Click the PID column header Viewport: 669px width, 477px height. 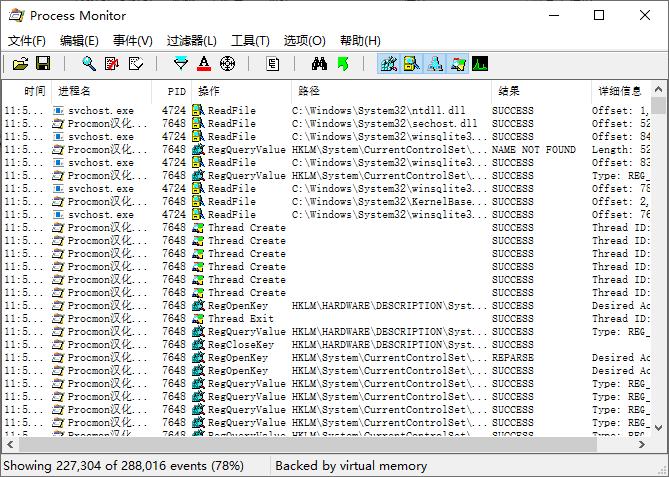(172, 91)
